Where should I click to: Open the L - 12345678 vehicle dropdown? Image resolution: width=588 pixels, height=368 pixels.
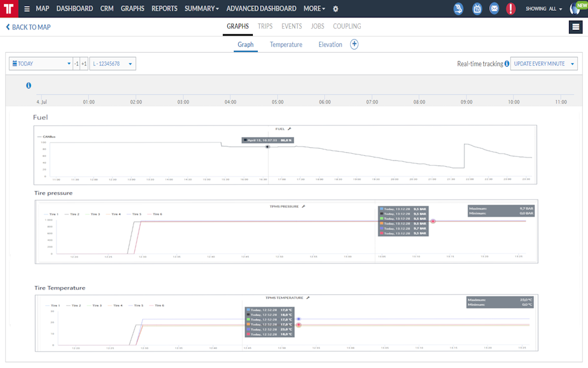[x=112, y=64]
